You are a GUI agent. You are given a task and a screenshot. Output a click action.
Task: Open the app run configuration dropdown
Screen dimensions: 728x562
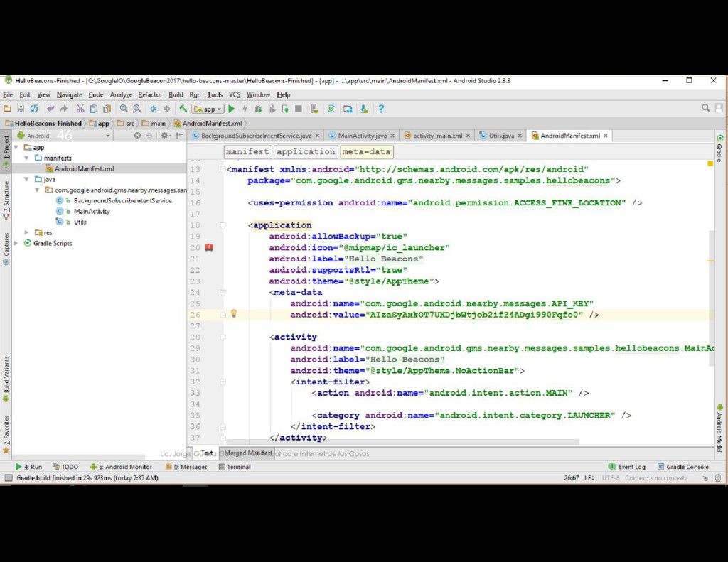coord(208,109)
